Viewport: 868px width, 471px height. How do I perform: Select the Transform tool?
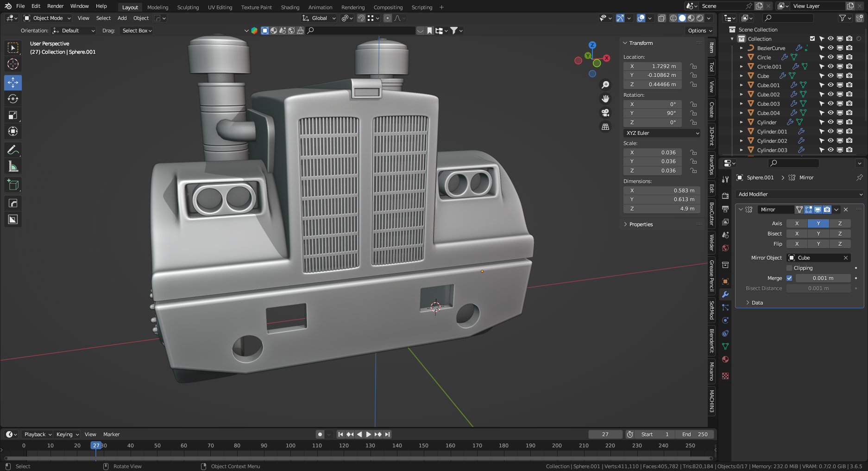(13, 131)
